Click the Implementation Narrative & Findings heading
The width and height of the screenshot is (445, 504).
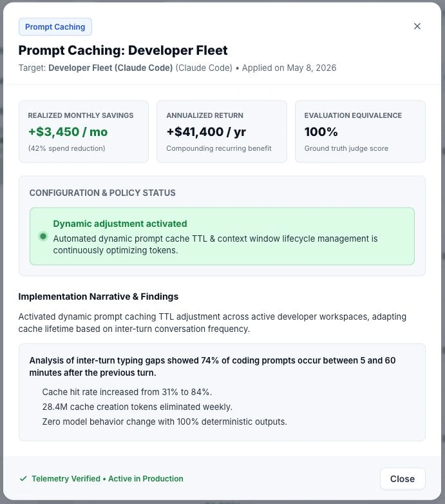tap(99, 296)
